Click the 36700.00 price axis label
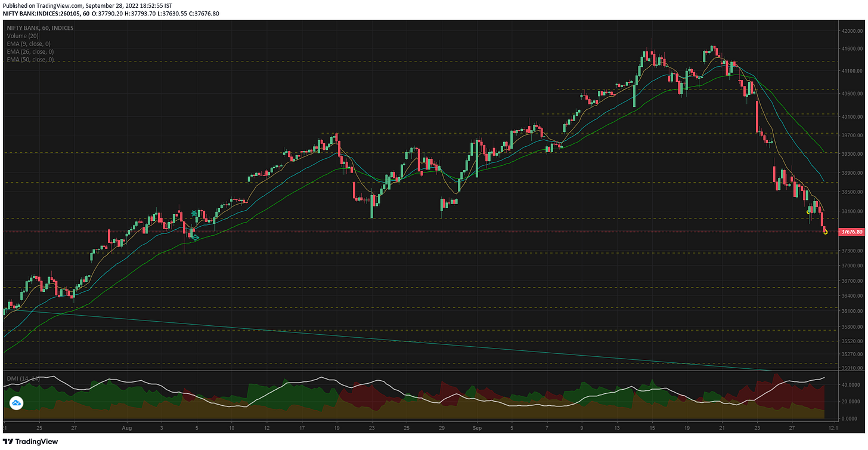868x450 pixels. point(852,281)
